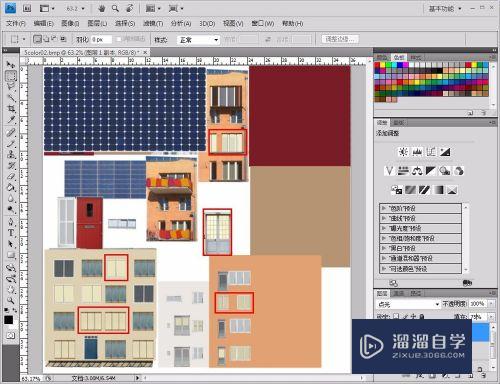The image size is (500, 384).
Task: Choose Subtract from Selection mode
Action: 54,39
